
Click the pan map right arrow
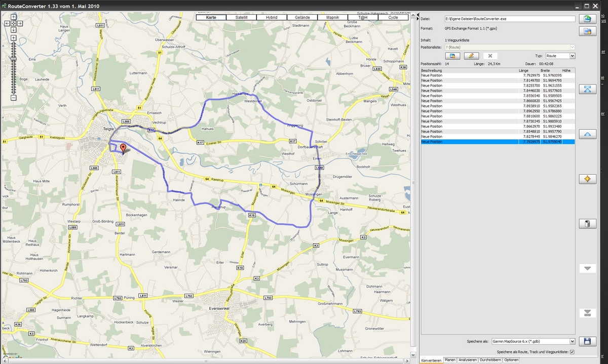tap(20, 23)
